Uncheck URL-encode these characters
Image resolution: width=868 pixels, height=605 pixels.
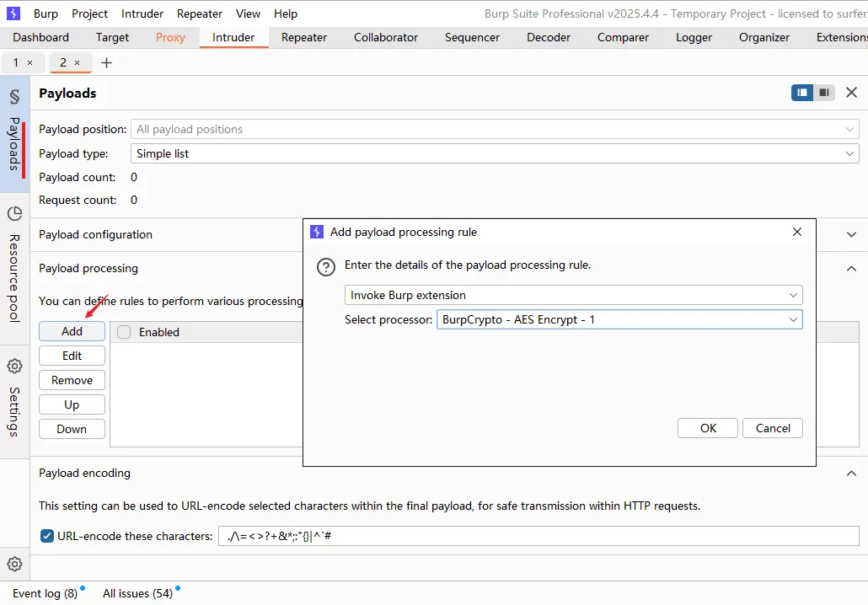47,536
